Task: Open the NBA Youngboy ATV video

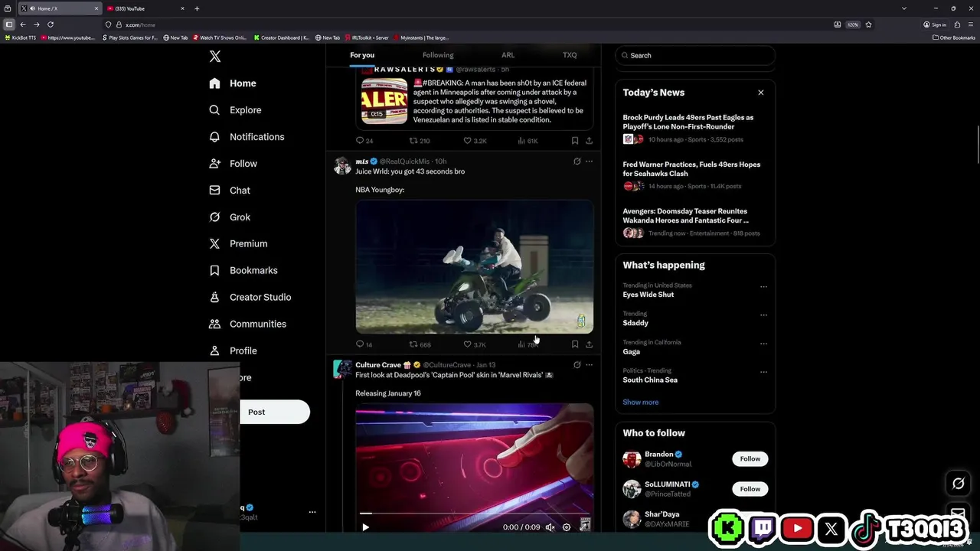Action: (x=474, y=266)
